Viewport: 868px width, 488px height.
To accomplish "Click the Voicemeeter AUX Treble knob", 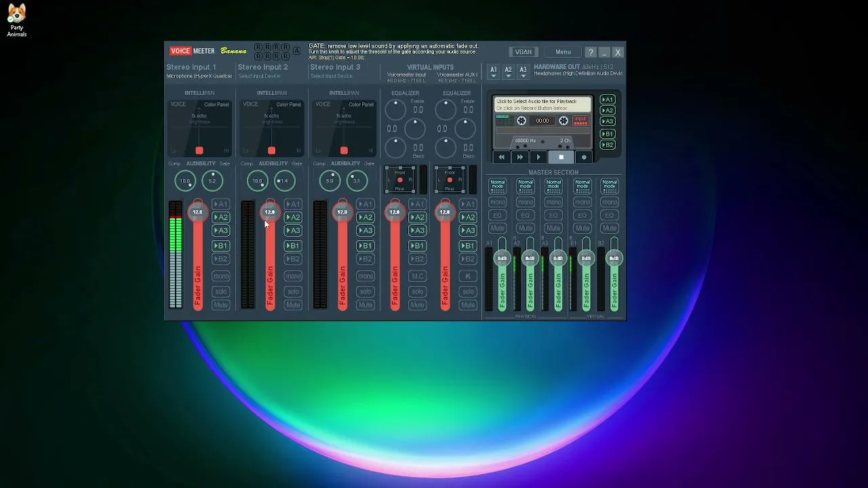I will 446,109.
